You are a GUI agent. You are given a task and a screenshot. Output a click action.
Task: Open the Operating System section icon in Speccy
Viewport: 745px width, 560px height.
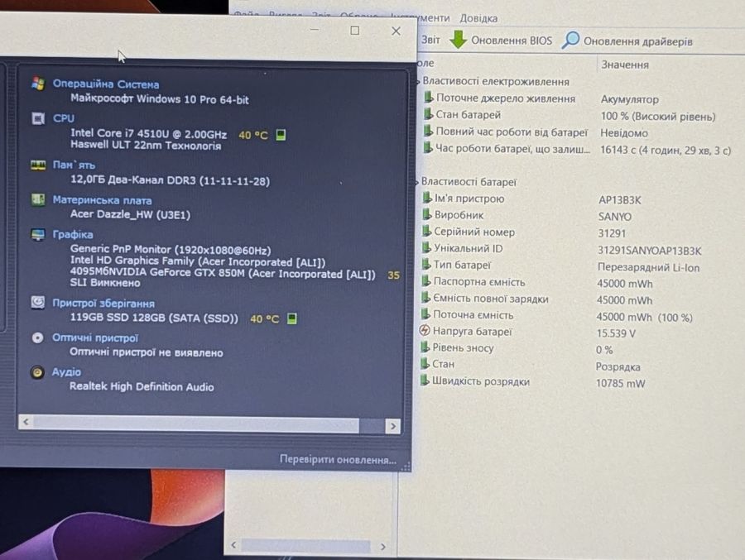point(38,83)
